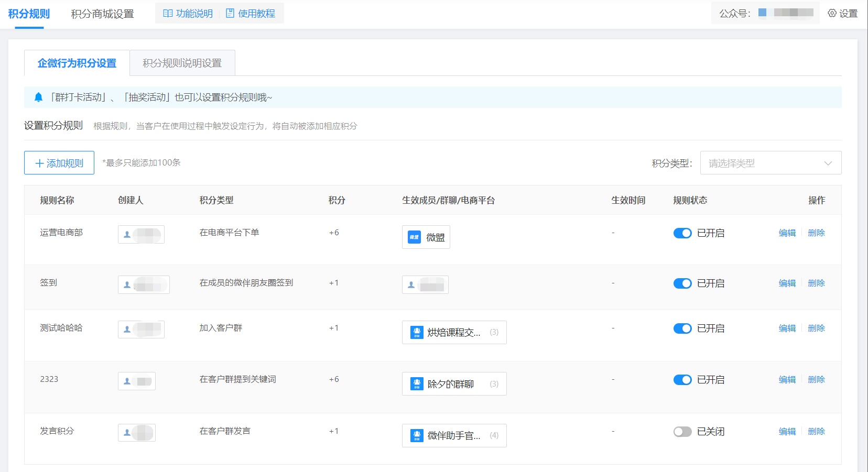Edit the 测试哈哈哈 rule

click(787, 328)
